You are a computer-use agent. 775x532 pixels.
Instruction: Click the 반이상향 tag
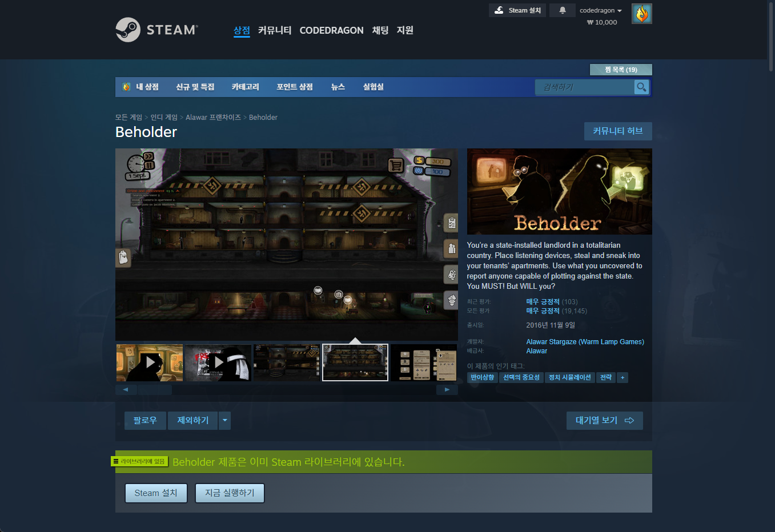click(x=483, y=377)
